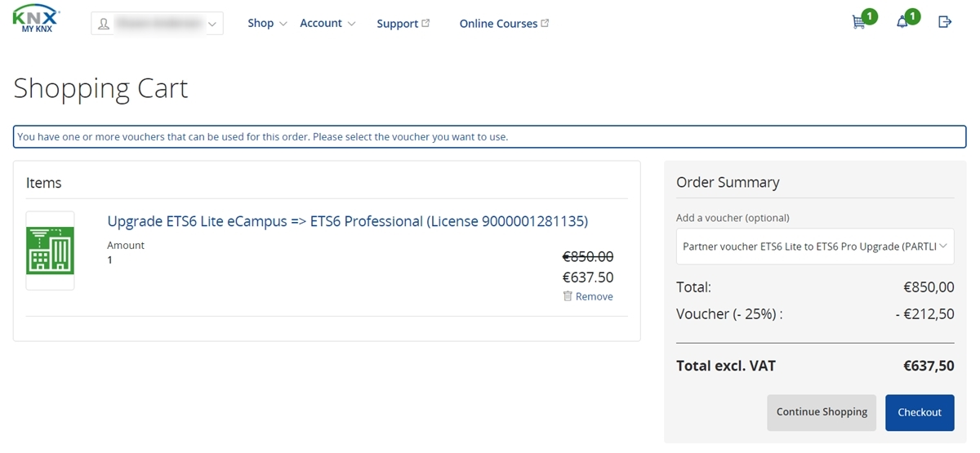Click the voucher notification message bar
Screen dimensions: 980x453
click(x=490, y=136)
